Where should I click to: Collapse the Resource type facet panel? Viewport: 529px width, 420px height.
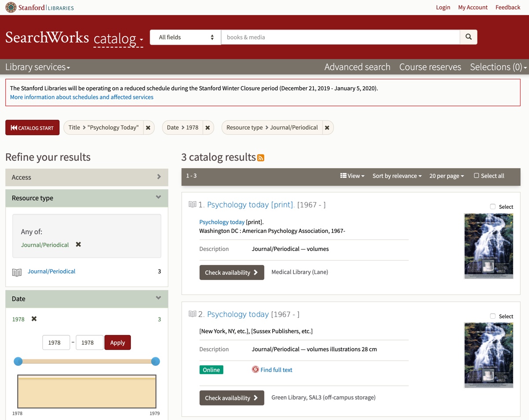click(87, 198)
